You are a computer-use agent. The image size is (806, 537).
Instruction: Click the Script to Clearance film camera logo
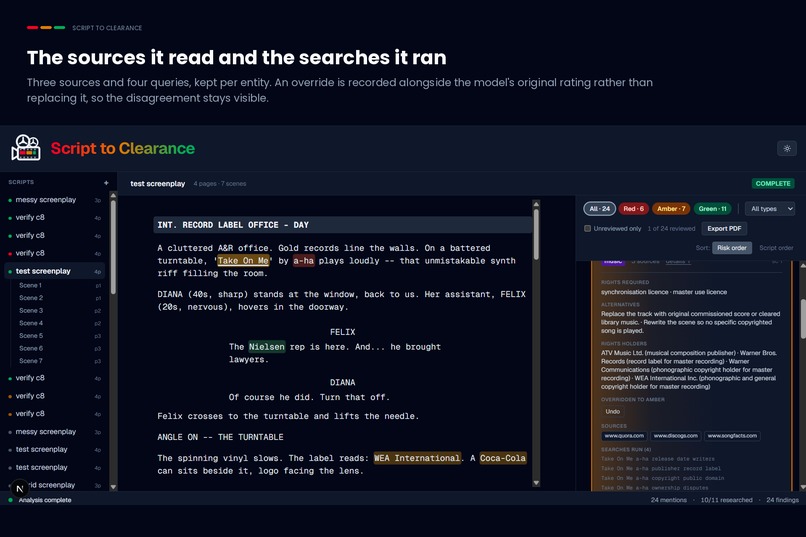point(26,148)
